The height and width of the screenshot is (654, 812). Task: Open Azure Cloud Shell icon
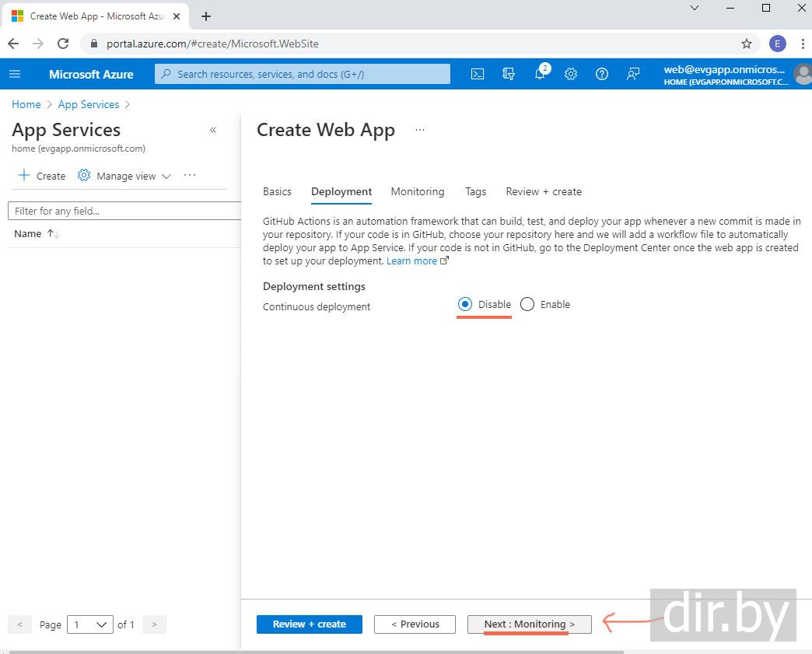(x=478, y=74)
